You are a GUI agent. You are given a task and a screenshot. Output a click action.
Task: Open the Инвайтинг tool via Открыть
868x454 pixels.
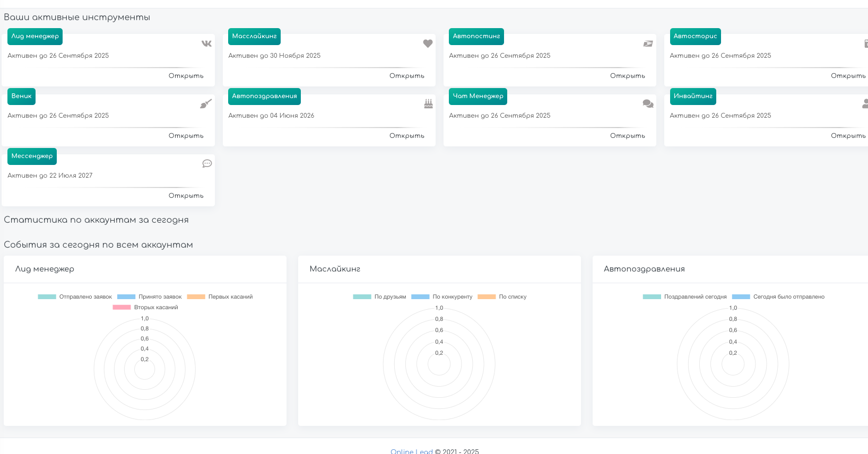coord(848,136)
